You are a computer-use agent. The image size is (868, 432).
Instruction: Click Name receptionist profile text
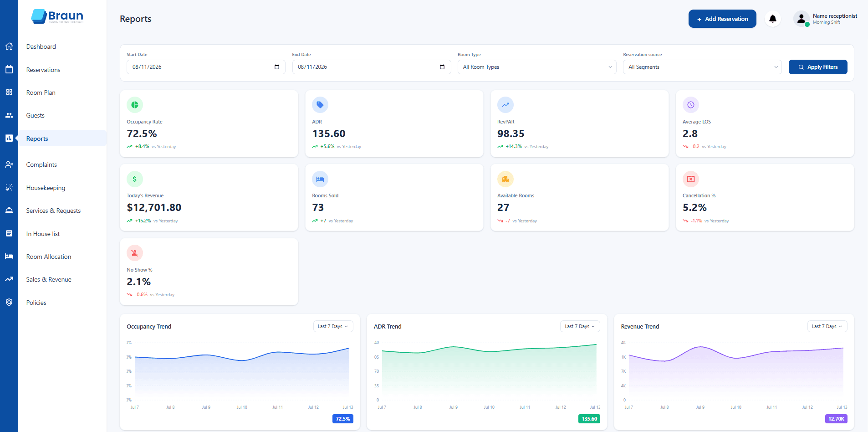pos(835,16)
